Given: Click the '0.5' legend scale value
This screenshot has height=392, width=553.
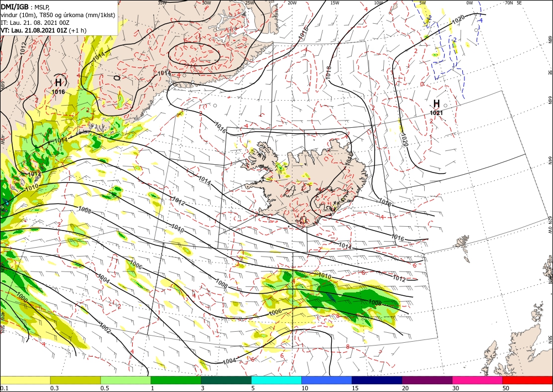Looking at the screenshot, I should pyautogui.click(x=105, y=388).
